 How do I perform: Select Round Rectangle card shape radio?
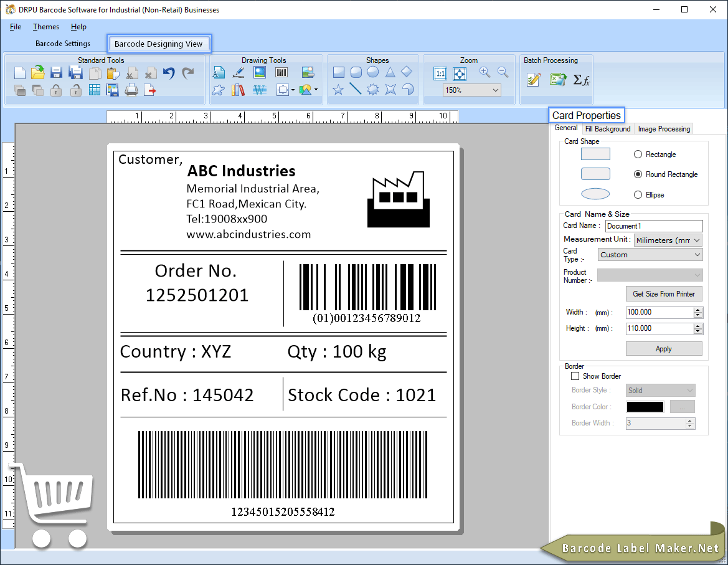638,174
